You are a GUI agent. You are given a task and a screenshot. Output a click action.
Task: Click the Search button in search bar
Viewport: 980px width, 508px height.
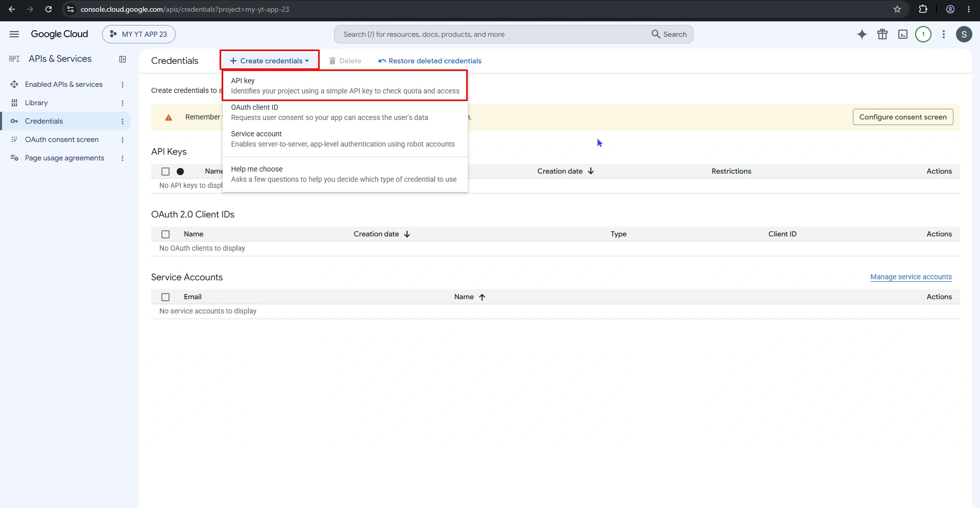pos(669,34)
